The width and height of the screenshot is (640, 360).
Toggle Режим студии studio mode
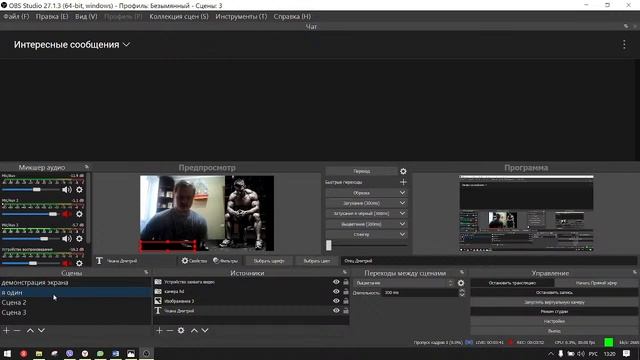pos(554,311)
